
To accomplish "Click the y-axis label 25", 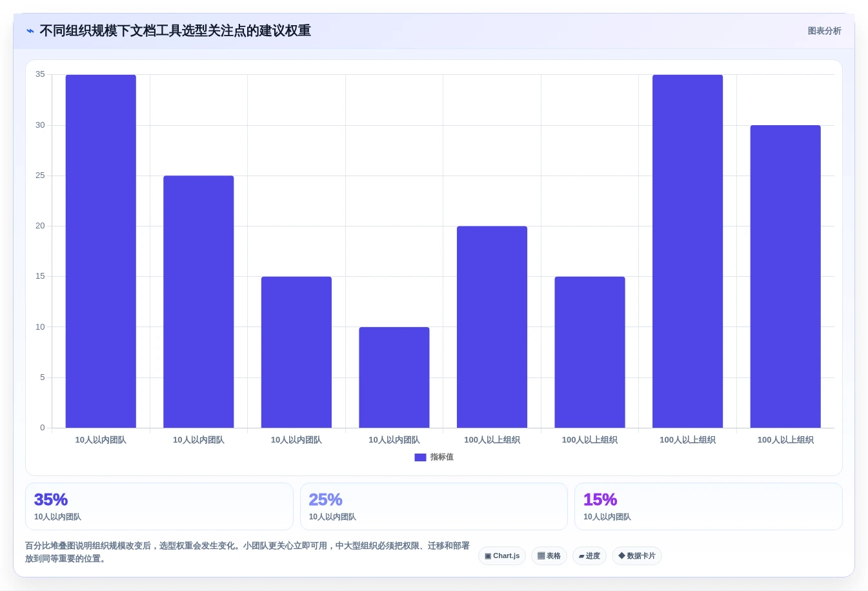I will [x=40, y=175].
